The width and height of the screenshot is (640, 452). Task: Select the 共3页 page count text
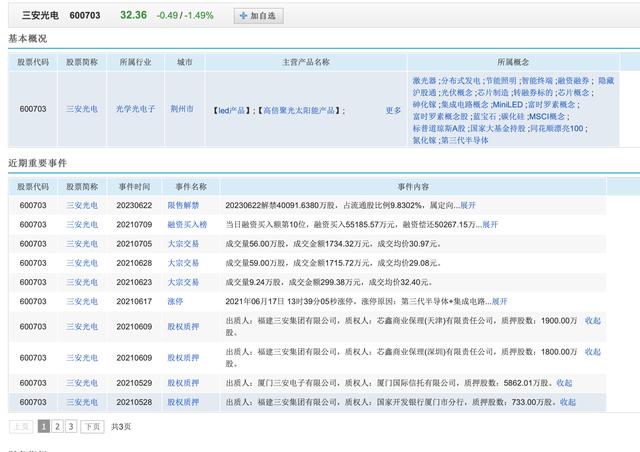coord(121,427)
